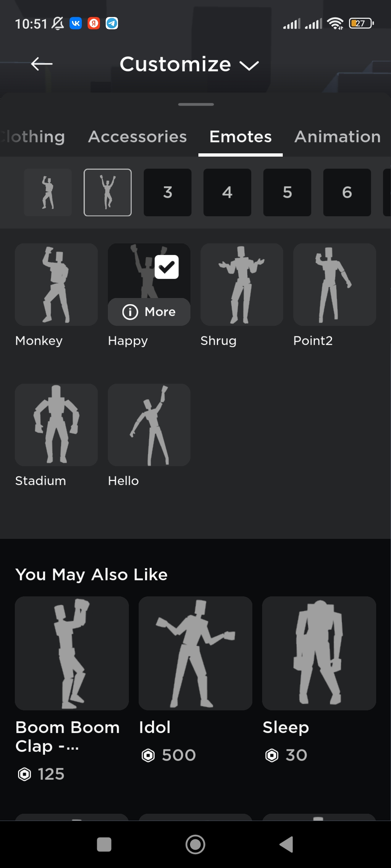Equip the Stadium emote
The image size is (391, 868).
(x=56, y=425)
